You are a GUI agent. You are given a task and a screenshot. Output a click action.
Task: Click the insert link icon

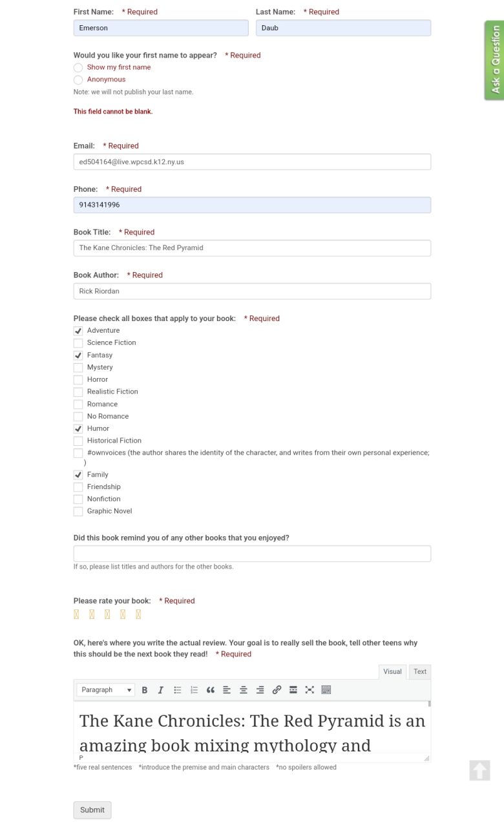tap(277, 690)
